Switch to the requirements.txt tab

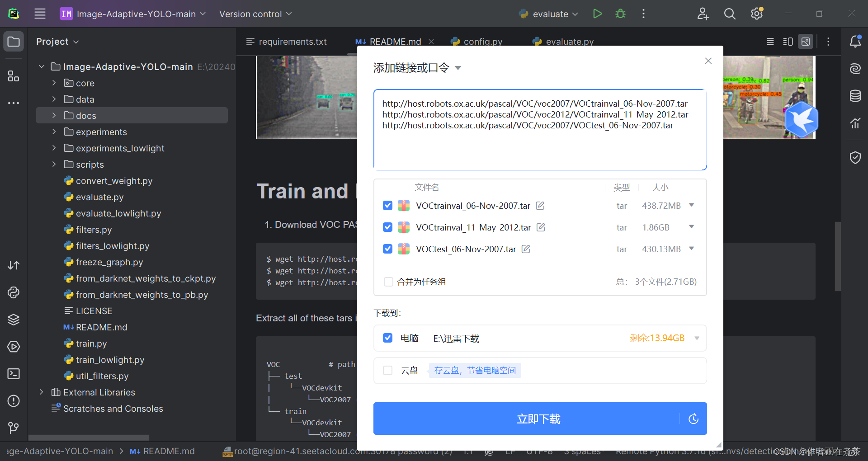click(x=292, y=42)
